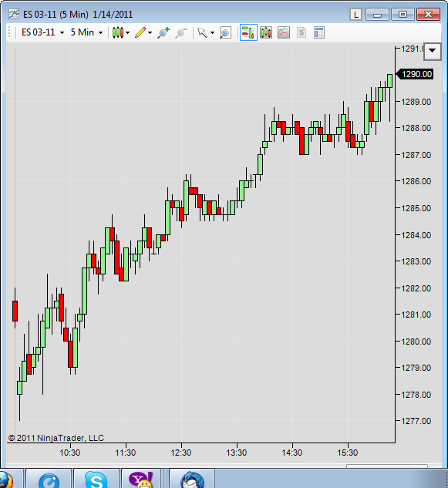Image resolution: width=448 pixels, height=488 pixels.
Task: Click the candlestick chart style icon
Action: point(118,32)
